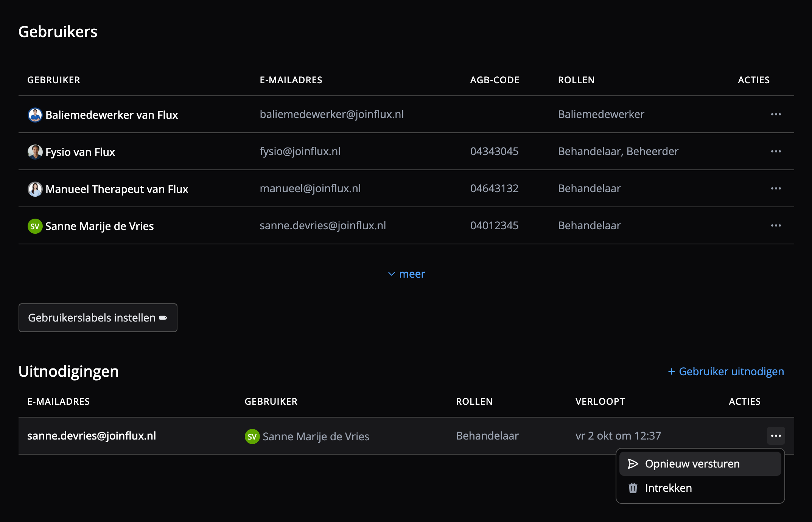The height and width of the screenshot is (522, 812).
Task: Click role 'Behandelaar, Beheerder'
Action: coord(618,151)
